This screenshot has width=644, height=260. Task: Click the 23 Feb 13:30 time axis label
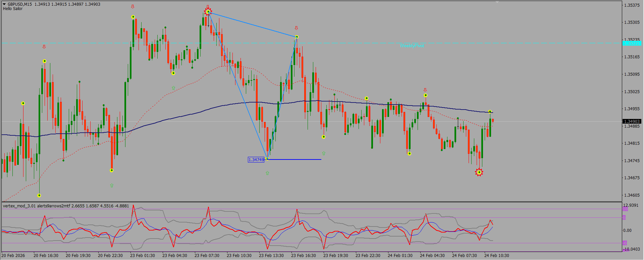click(271, 255)
